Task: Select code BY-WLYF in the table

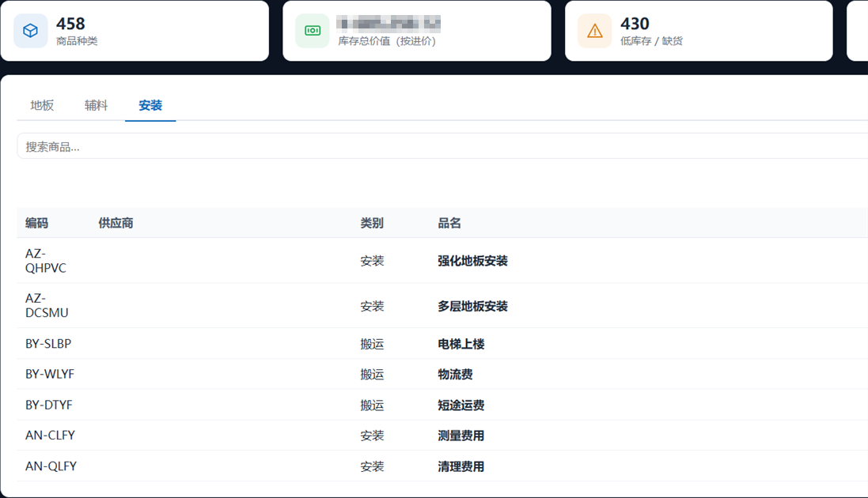Action: point(50,374)
